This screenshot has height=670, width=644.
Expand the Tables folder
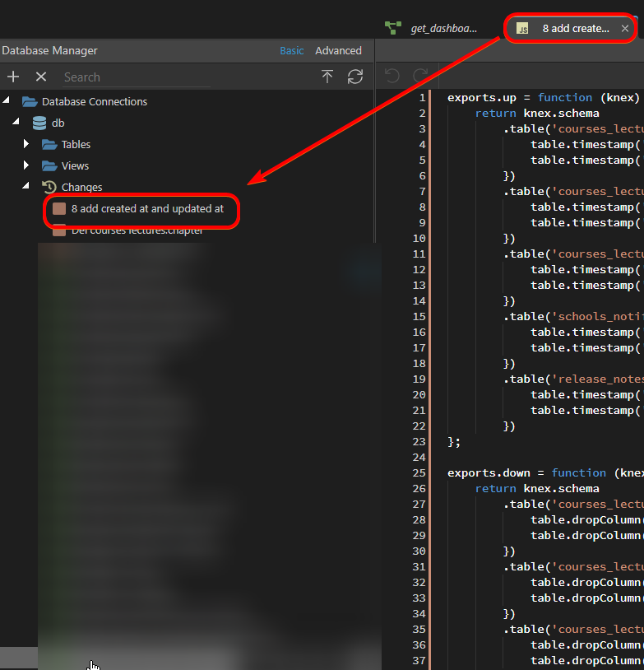26,144
